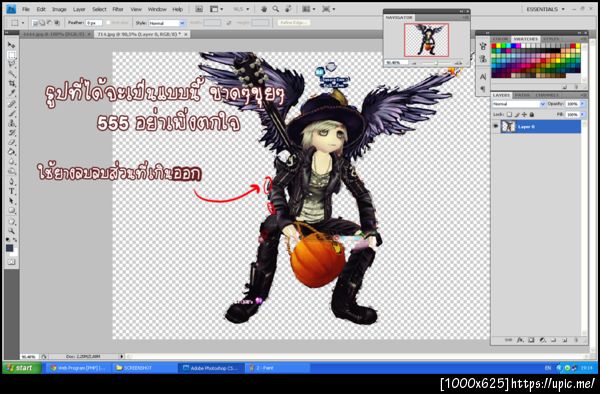Select the History Brush tool
Viewport: 600px width, 394px height.
(11, 133)
